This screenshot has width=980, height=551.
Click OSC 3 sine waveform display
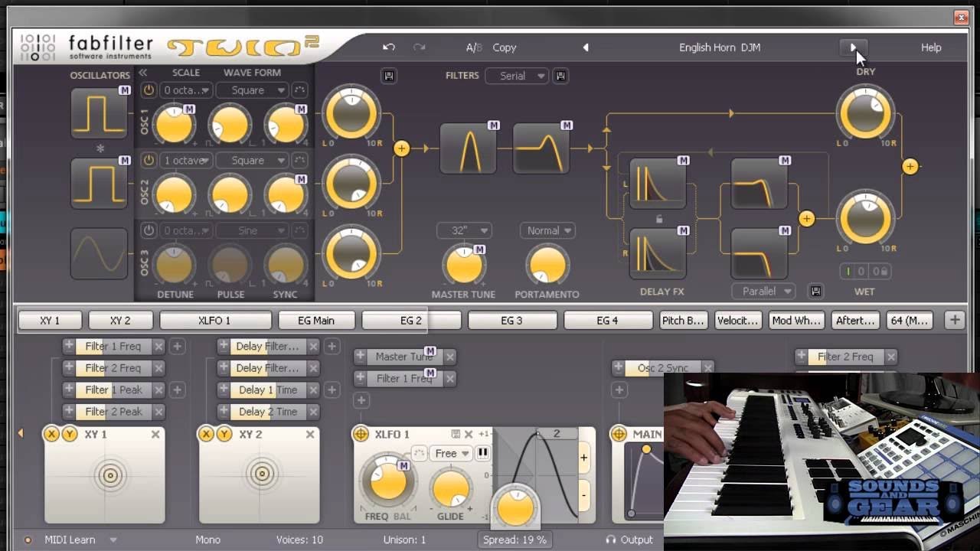pyautogui.click(x=100, y=253)
